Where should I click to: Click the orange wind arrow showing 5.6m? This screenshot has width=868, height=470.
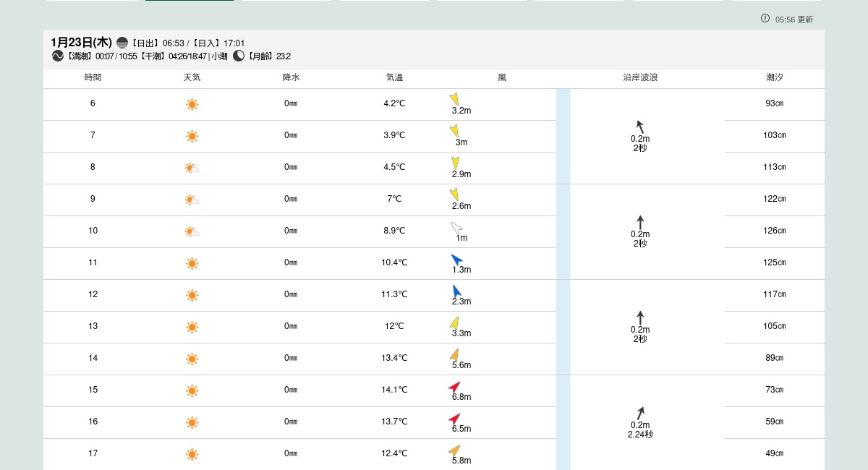[x=454, y=354]
